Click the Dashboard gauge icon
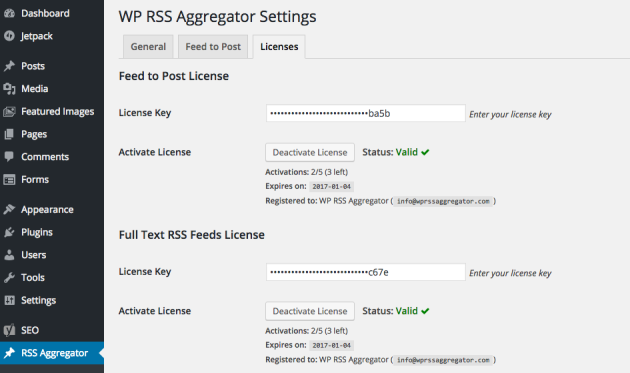Image resolution: width=630 pixels, height=373 pixels. coord(9,13)
